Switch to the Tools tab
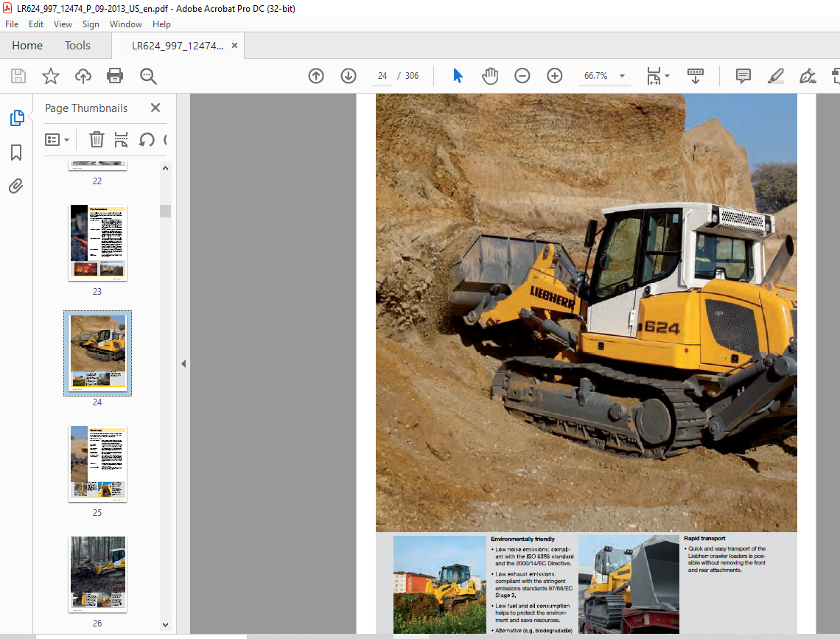 (77, 46)
